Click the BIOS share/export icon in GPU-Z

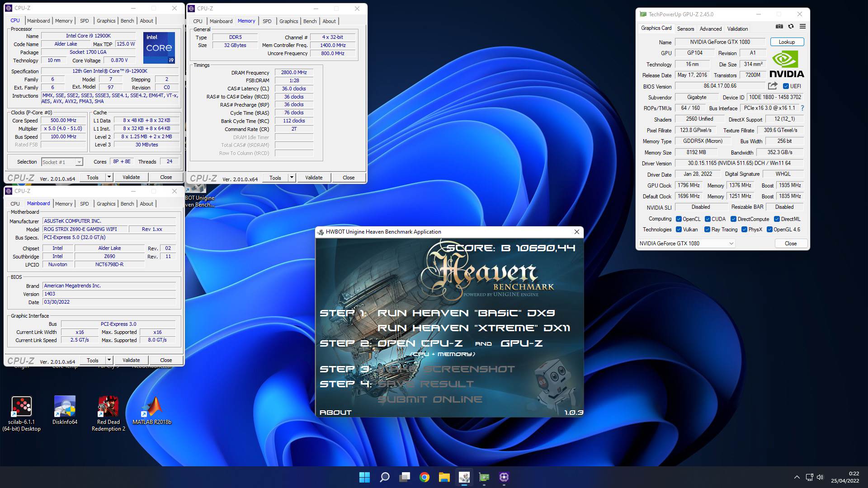[773, 86]
